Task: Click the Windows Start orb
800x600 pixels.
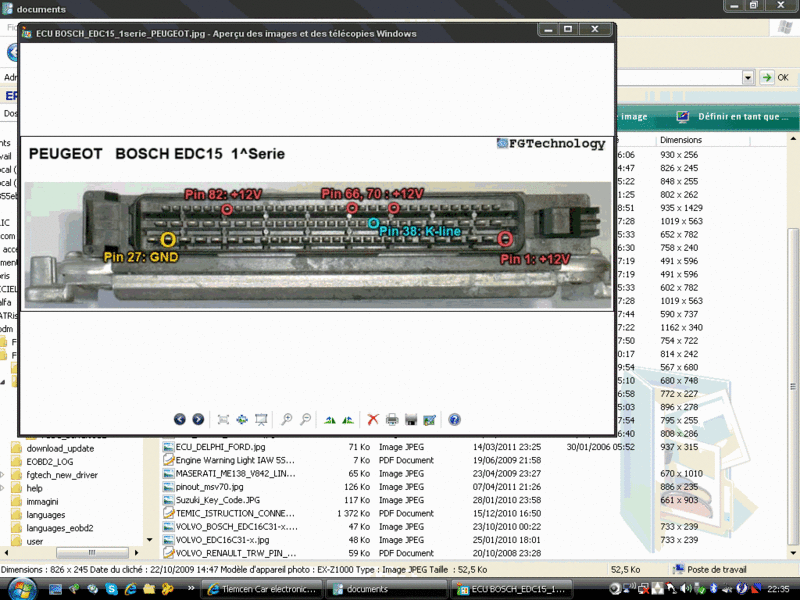Action: coord(21,589)
